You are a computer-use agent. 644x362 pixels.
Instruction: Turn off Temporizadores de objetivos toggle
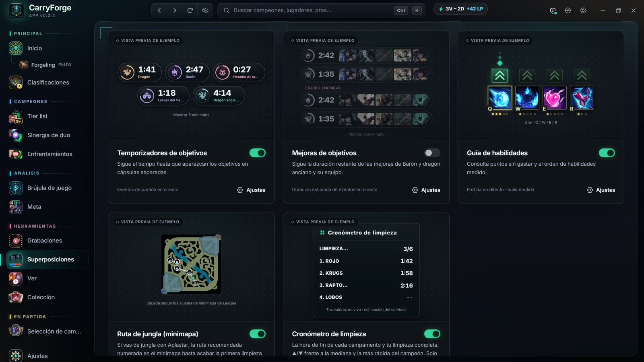258,153
